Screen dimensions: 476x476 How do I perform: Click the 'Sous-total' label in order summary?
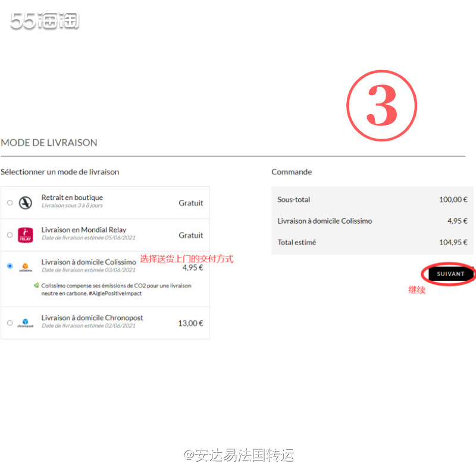coord(293,199)
